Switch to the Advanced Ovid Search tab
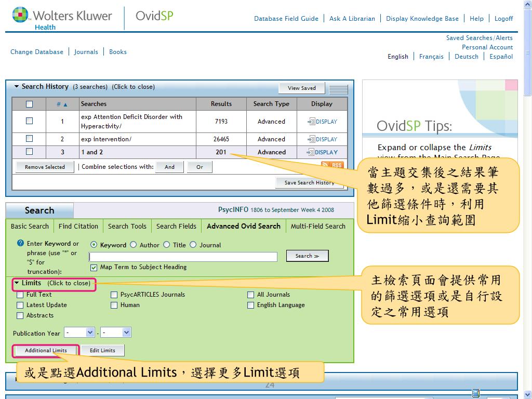The height and width of the screenshot is (399, 532). pos(244,227)
